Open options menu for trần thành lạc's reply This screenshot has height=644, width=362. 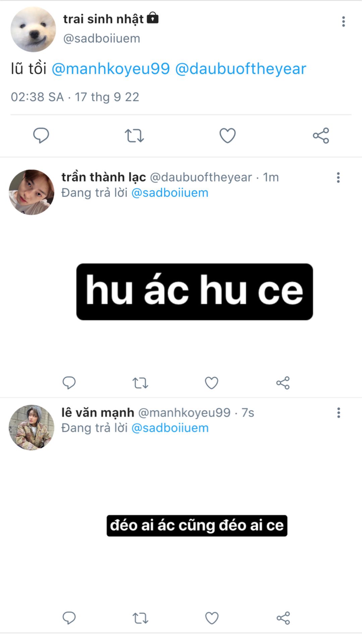tap(338, 177)
